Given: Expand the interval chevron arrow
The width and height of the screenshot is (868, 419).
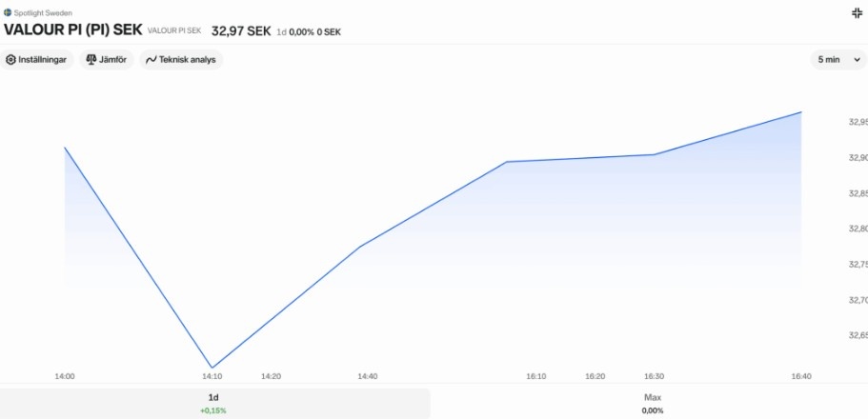Looking at the screenshot, I should (x=858, y=60).
